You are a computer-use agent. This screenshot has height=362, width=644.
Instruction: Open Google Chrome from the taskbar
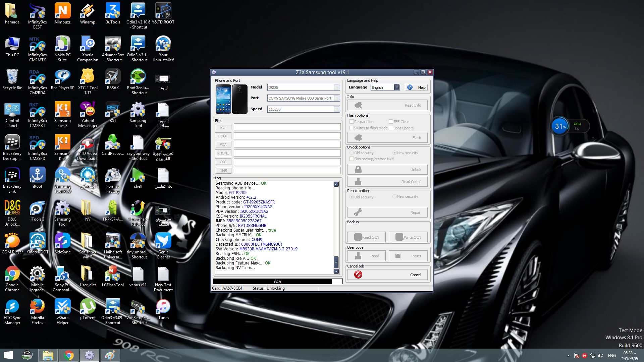69,355
